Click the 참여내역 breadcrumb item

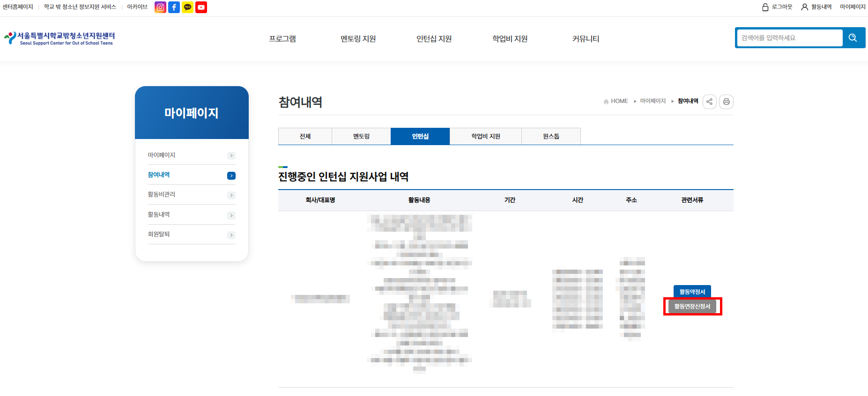tap(688, 101)
